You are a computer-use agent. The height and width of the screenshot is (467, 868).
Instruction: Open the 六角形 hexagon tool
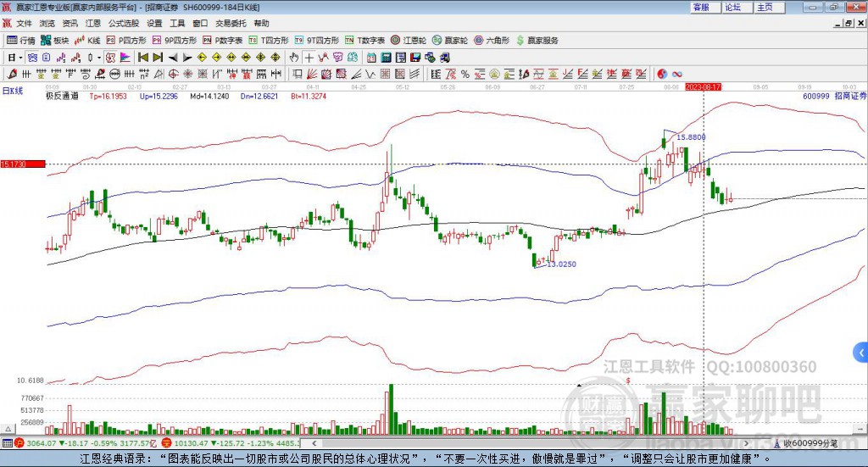[492, 41]
